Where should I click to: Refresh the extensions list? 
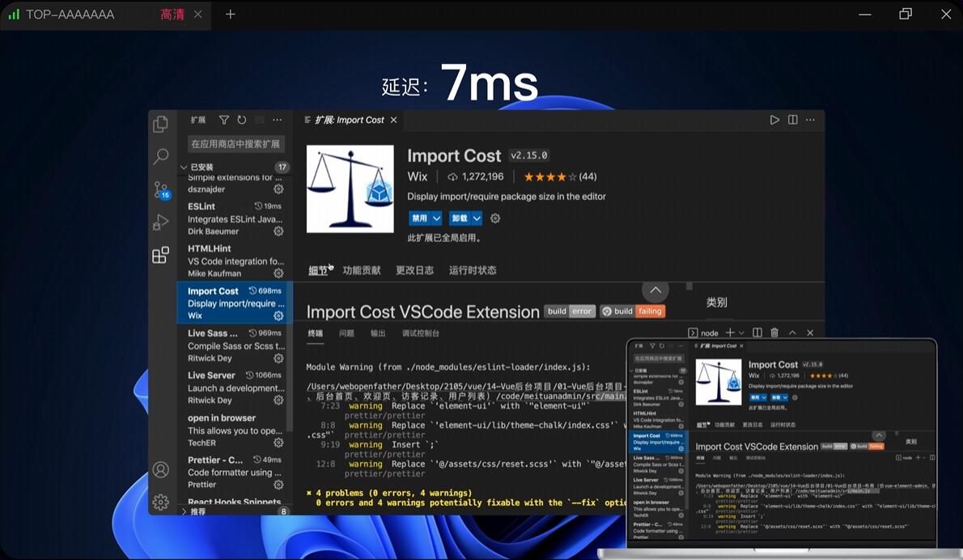tap(242, 120)
